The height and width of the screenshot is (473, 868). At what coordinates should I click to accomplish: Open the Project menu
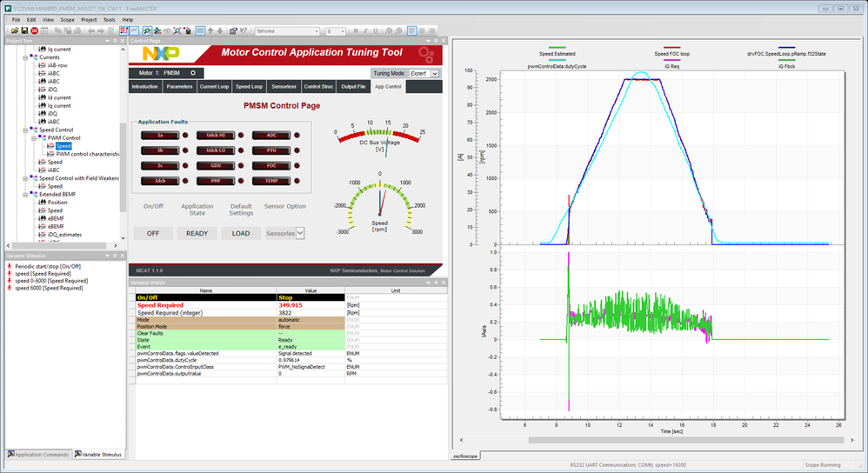(89, 19)
